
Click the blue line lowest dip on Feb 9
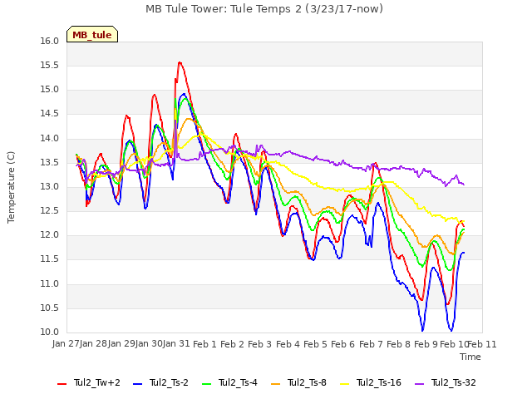[422, 330]
